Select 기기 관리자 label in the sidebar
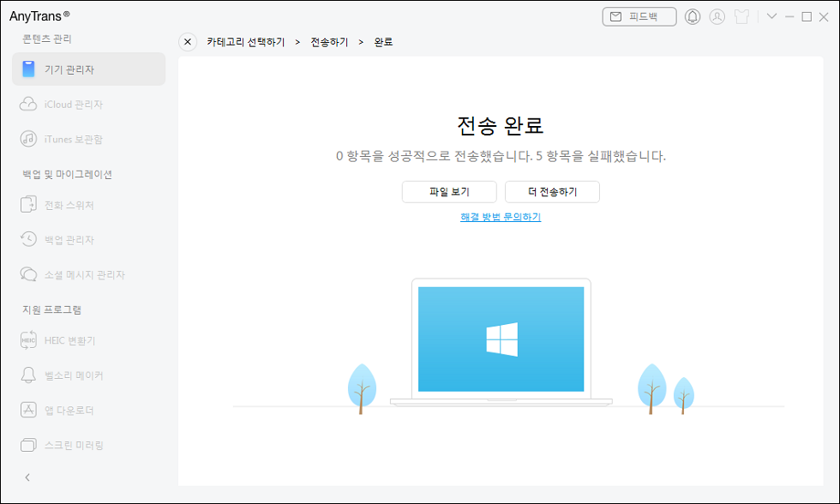The image size is (840, 504). 69,69
